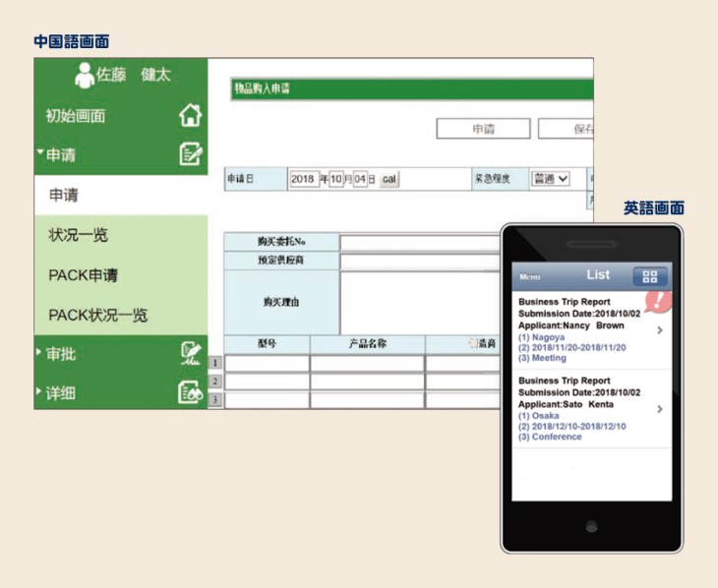The image size is (718, 588).
Task: Open Nancy Brown's Business Trip Report entry
Action: [x=590, y=329]
